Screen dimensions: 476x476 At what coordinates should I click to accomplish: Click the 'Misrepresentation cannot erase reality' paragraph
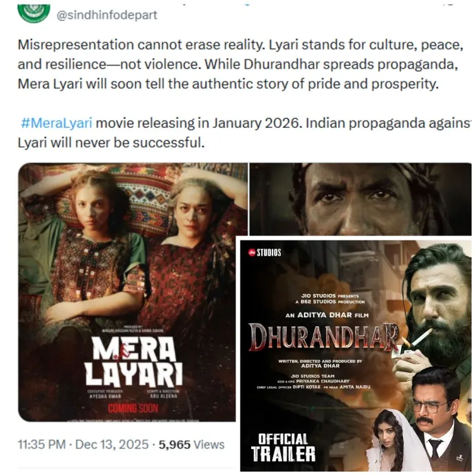point(241,64)
